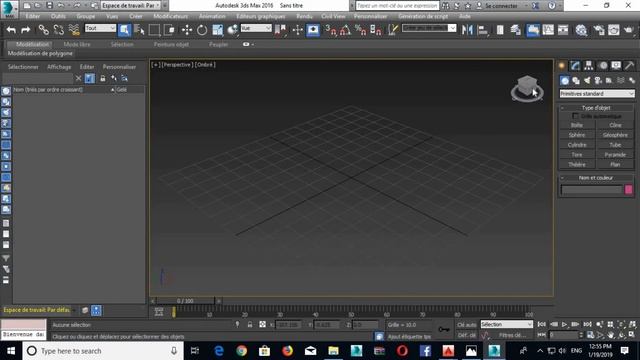Image resolution: width=640 pixels, height=360 pixels.
Task: Select the Bind to Space Warp tool
Action: tap(74, 30)
